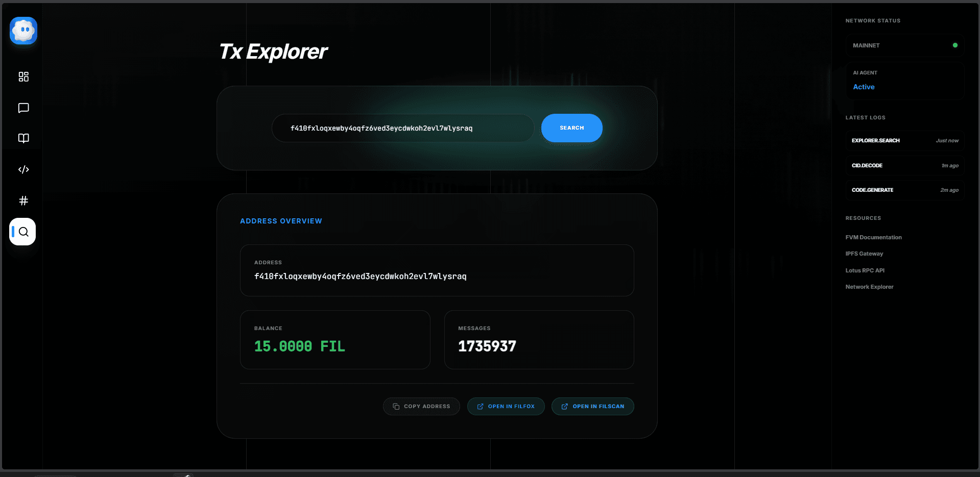Select the explorer search icon in sidebar
Viewport: 980px width, 477px height.
coord(22,232)
